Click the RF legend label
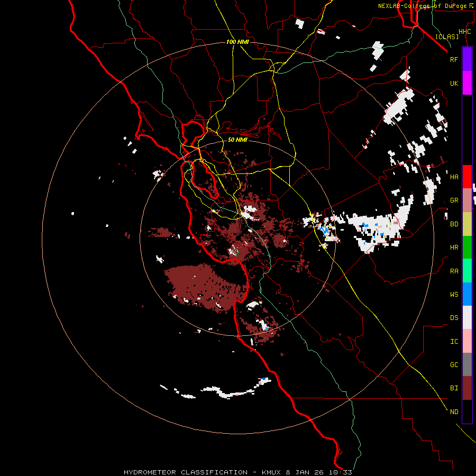The height and width of the screenshot is (476, 476). point(454,59)
